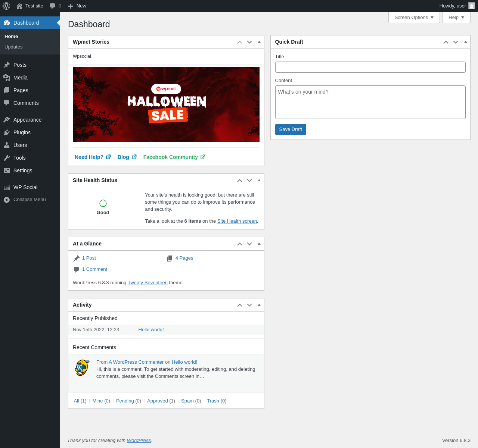Click the external link icon after Need Help?
This screenshot has height=448, width=478.
(108, 157)
